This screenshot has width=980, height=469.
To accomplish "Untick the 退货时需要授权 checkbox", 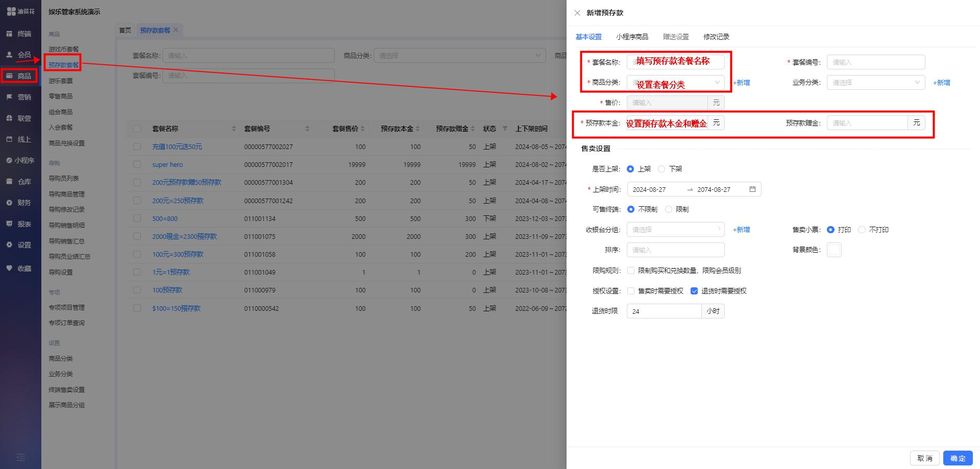I will (694, 291).
